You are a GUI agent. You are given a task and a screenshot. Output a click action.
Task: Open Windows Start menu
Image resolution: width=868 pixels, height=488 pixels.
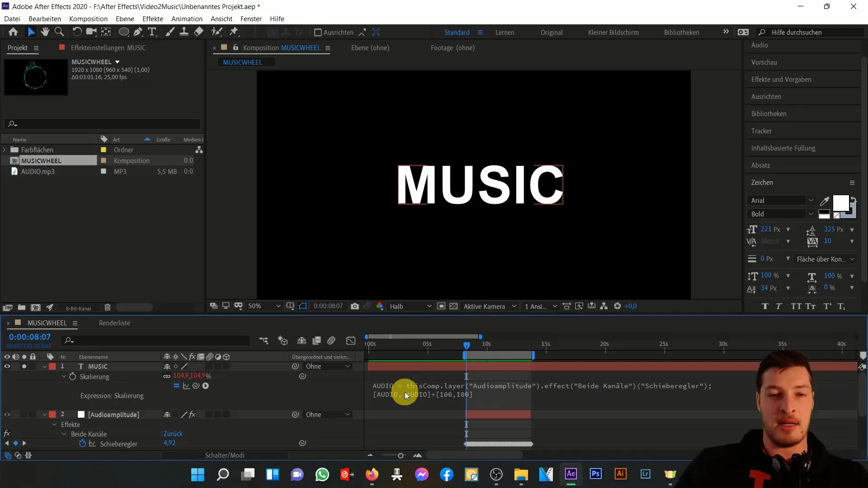pyautogui.click(x=198, y=474)
